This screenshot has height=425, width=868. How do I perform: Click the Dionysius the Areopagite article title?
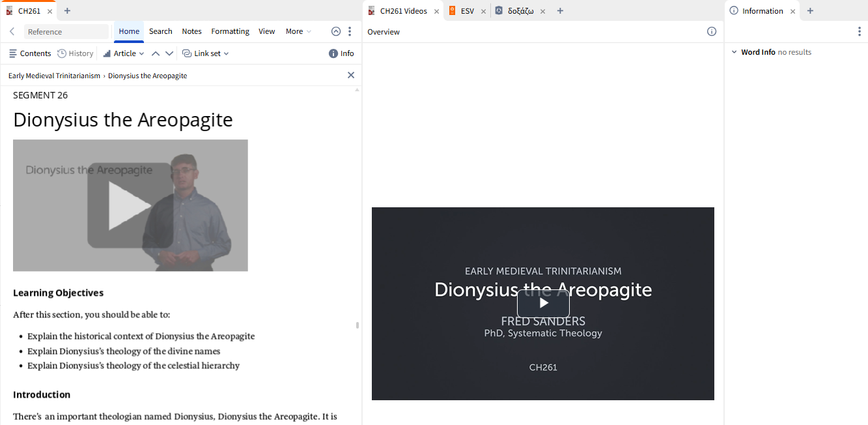tap(123, 120)
